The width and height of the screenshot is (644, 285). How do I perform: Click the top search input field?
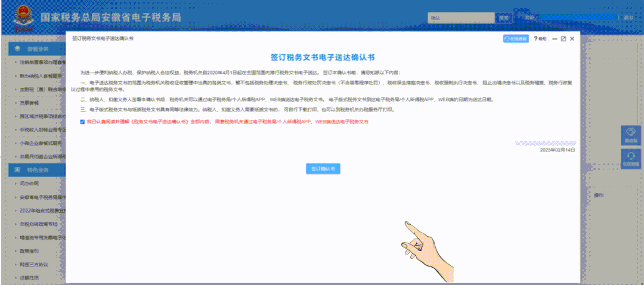tap(461, 18)
